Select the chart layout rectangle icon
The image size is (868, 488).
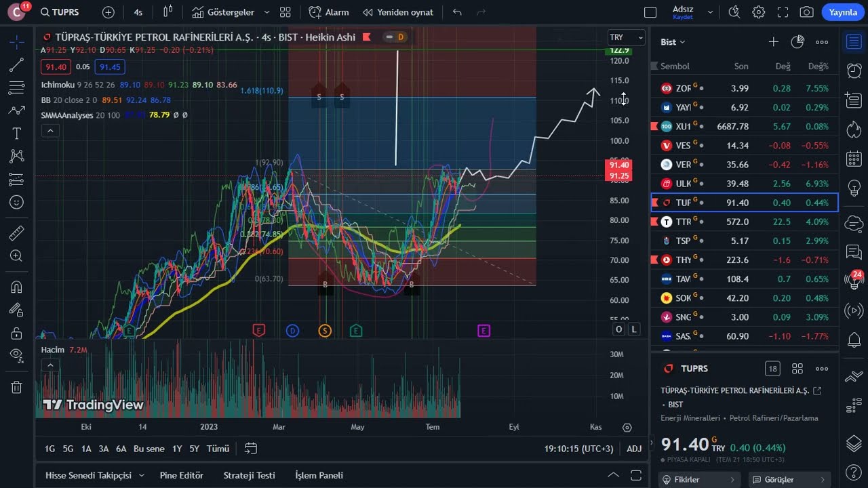click(650, 12)
